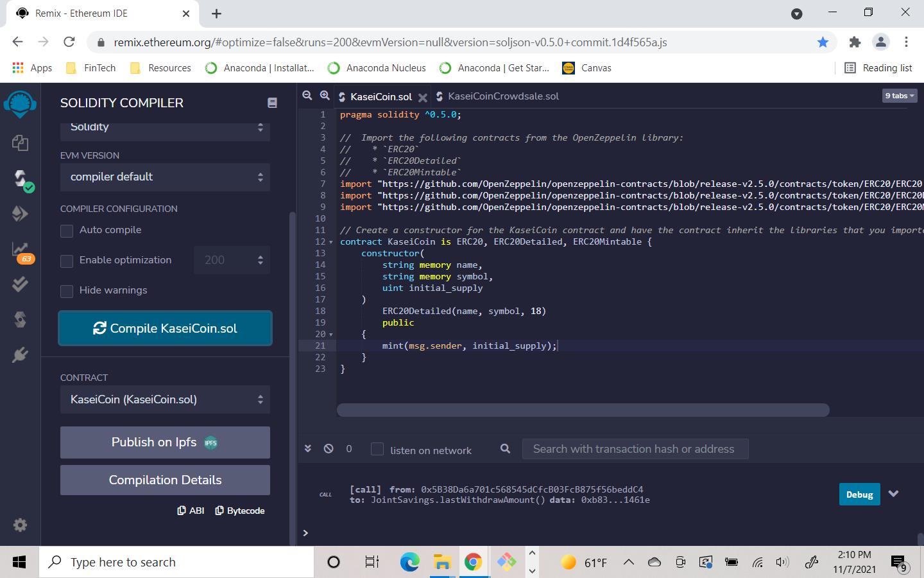The height and width of the screenshot is (578, 924).
Task: Click the transaction hash search field
Action: (x=635, y=448)
